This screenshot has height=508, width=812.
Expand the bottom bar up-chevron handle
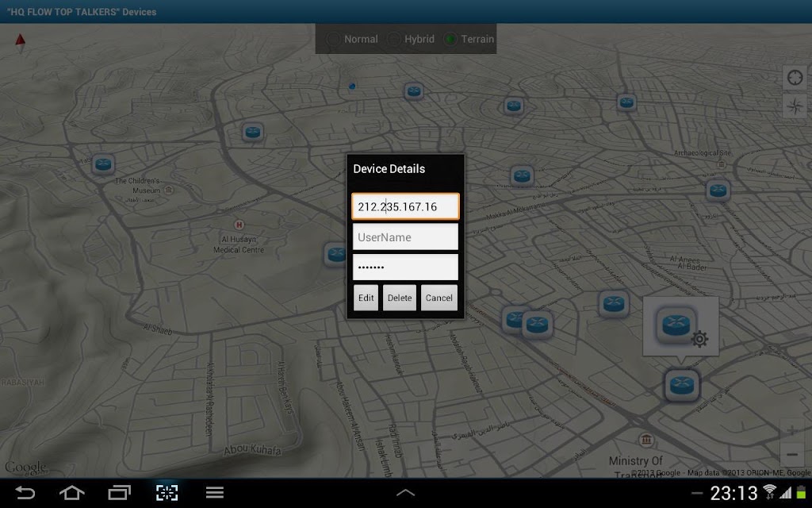point(405,493)
